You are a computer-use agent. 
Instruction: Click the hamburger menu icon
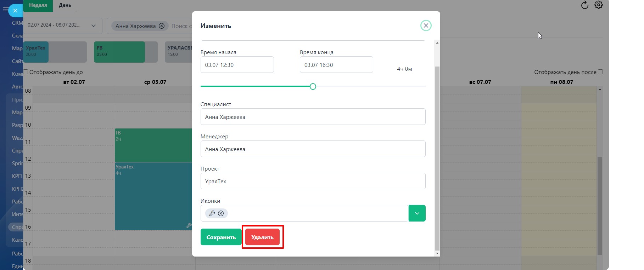(5, 10)
